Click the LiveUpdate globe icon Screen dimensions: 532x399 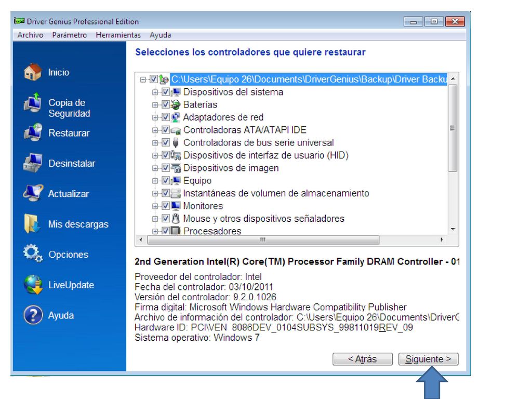tap(33, 284)
